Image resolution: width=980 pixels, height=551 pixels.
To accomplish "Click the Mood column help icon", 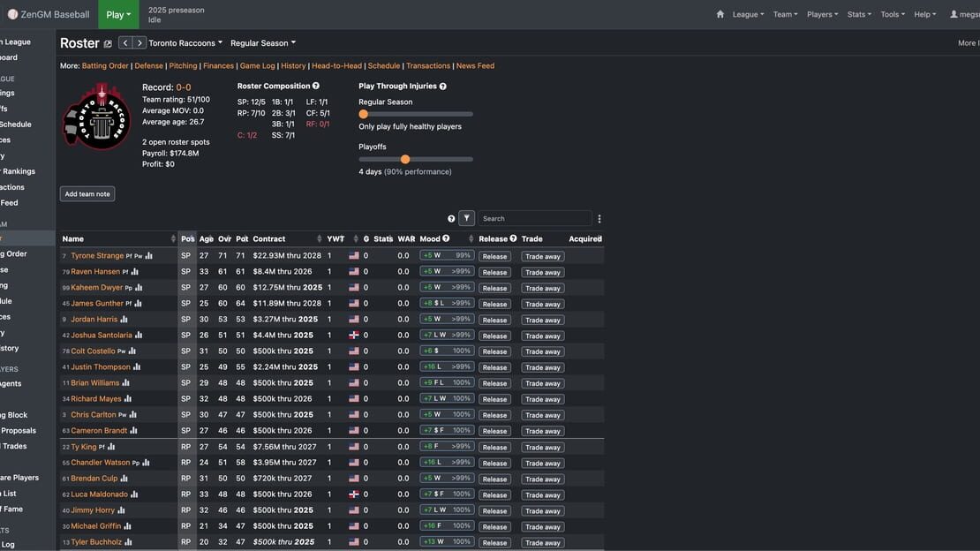I will [446, 238].
